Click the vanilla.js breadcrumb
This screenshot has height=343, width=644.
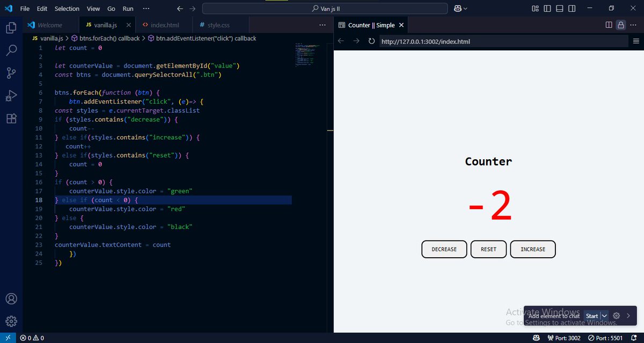click(x=47, y=39)
